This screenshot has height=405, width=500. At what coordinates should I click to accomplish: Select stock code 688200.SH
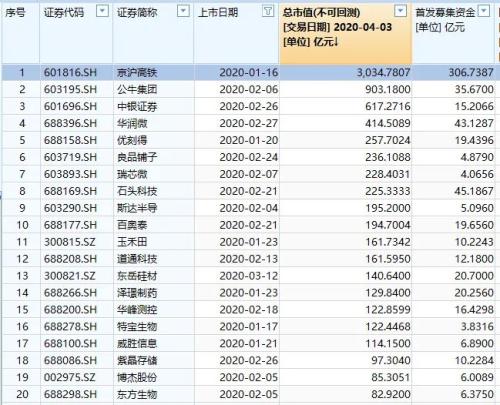(x=70, y=310)
